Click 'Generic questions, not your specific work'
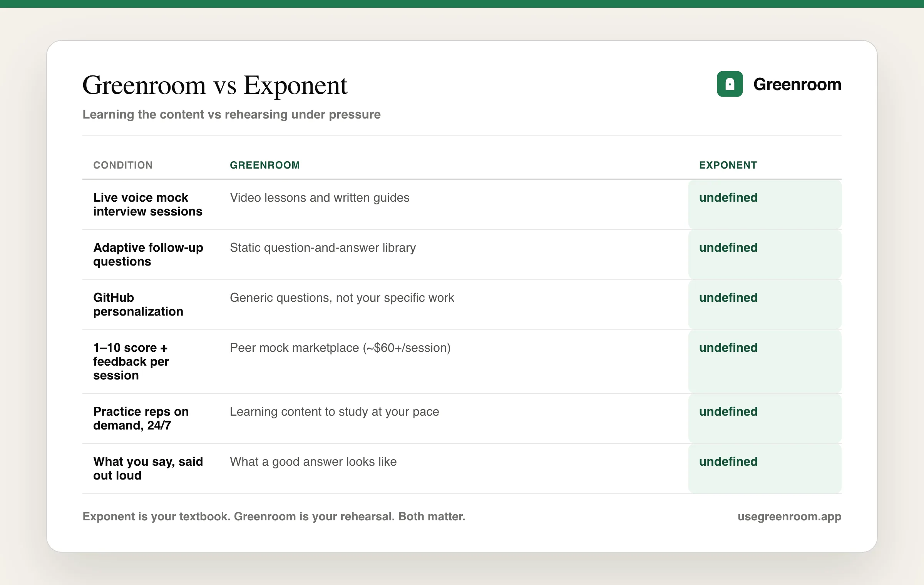The image size is (924, 585). click(342, 298)
